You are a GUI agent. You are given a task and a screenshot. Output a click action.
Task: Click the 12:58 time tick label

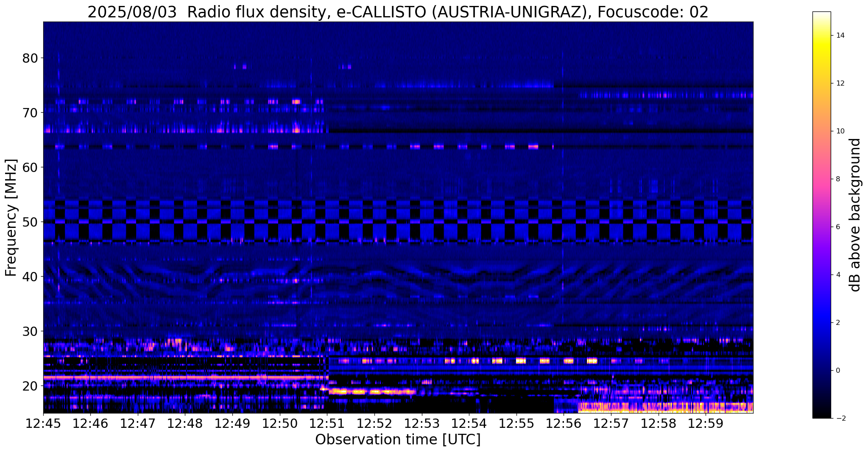[x=658, y=424]
